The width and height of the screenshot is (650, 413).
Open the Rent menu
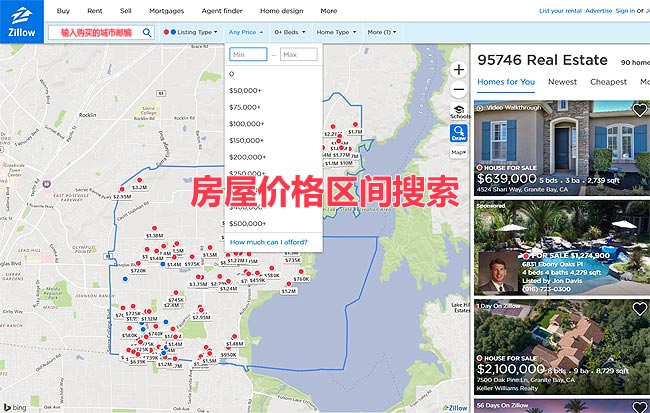click(x=95, y=11)
